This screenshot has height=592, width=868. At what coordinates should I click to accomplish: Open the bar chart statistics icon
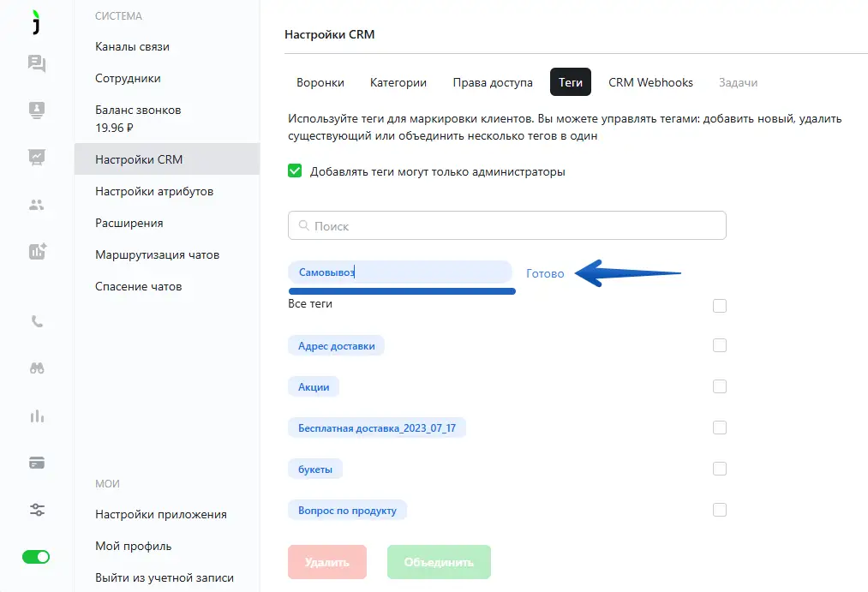point(37,416)
